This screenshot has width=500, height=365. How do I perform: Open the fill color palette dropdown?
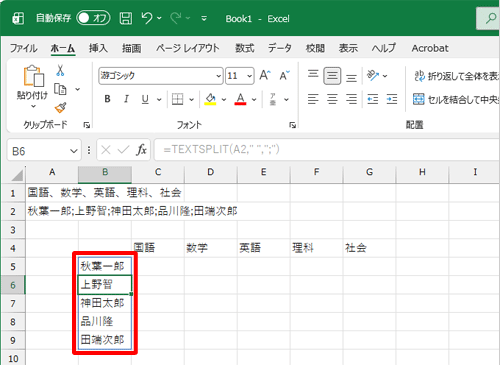coord(224,99)
